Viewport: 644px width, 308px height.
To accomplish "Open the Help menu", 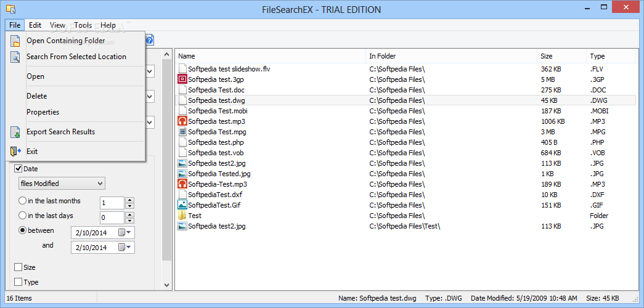I will (x=108, y=25).
